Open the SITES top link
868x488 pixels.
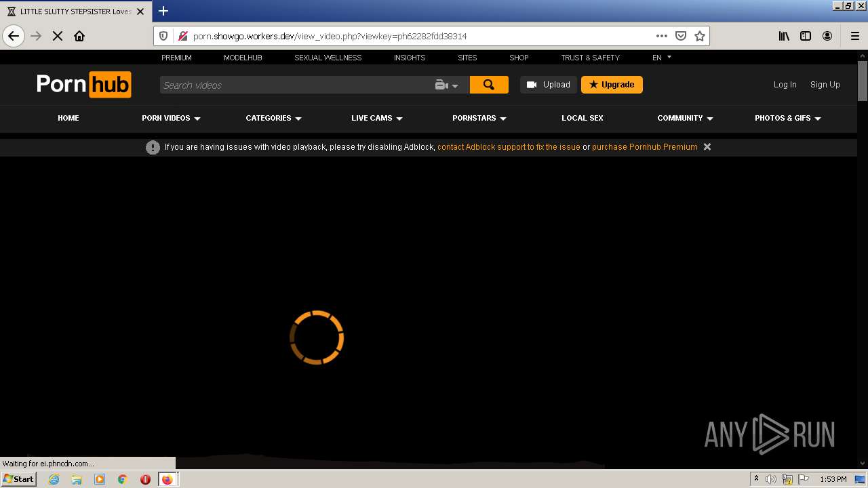(467, 58)
